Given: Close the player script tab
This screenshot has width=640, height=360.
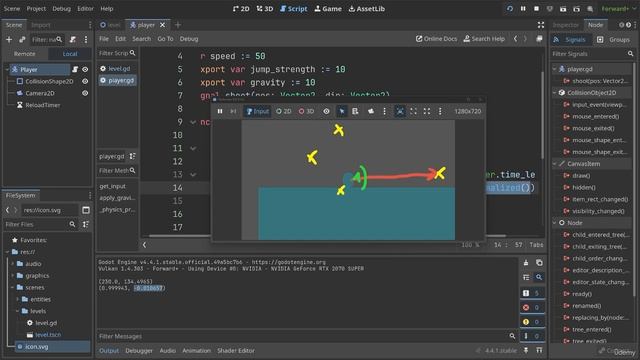Looking at the screenshot, I should (x=162, y=25).
